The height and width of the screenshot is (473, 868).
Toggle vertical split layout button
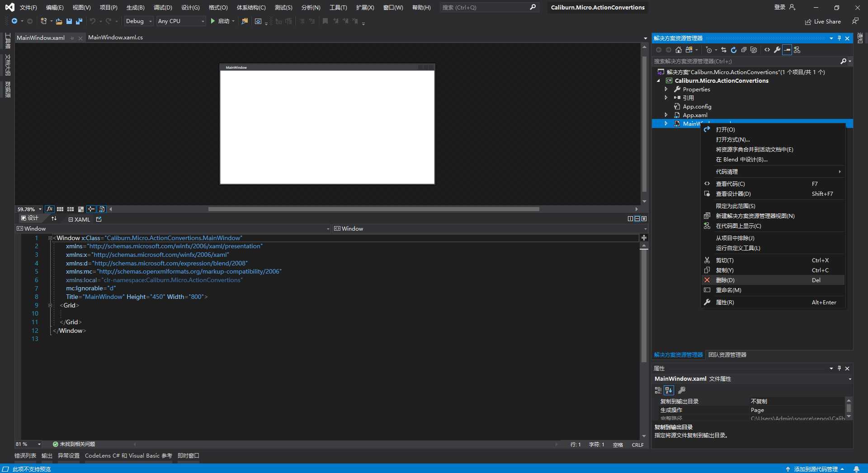[x=631, y=219]
